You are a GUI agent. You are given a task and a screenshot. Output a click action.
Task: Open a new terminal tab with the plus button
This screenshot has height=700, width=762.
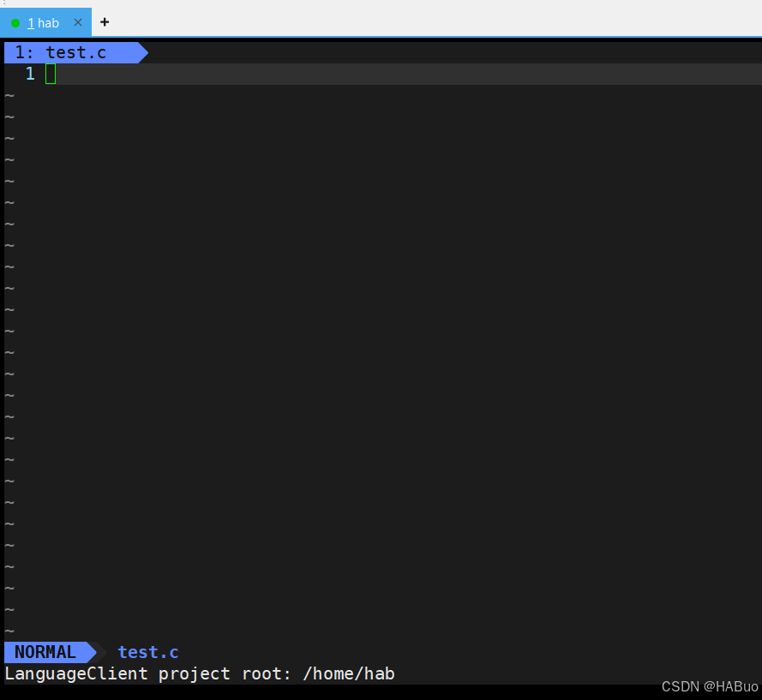pyautogui.click(x=104, y=22)
